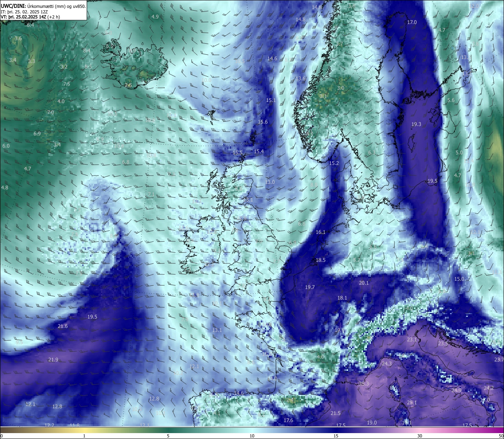
Task: Click the 3.0 value over Scandinavia
Action: coord(341,88)
